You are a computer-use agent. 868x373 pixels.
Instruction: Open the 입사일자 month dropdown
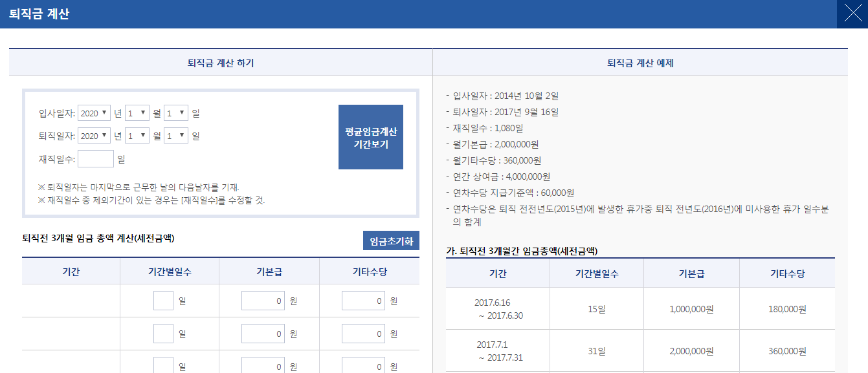pos(137,113)
